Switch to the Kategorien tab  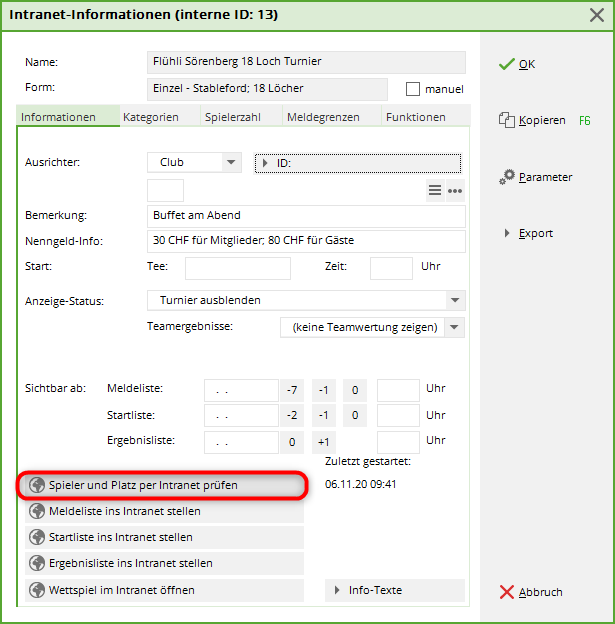click(160, 117)
